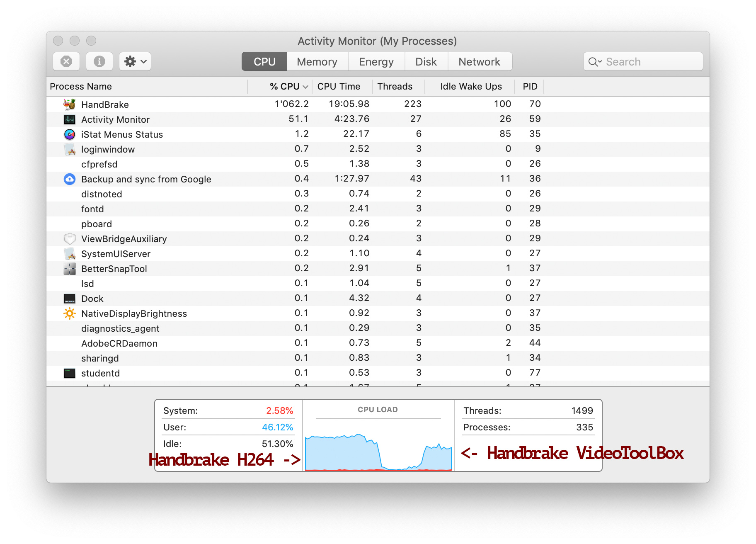The width and height of the screenshot is (756, 544).
Task: Select the distnoted process row
Action: pos(378,194)
